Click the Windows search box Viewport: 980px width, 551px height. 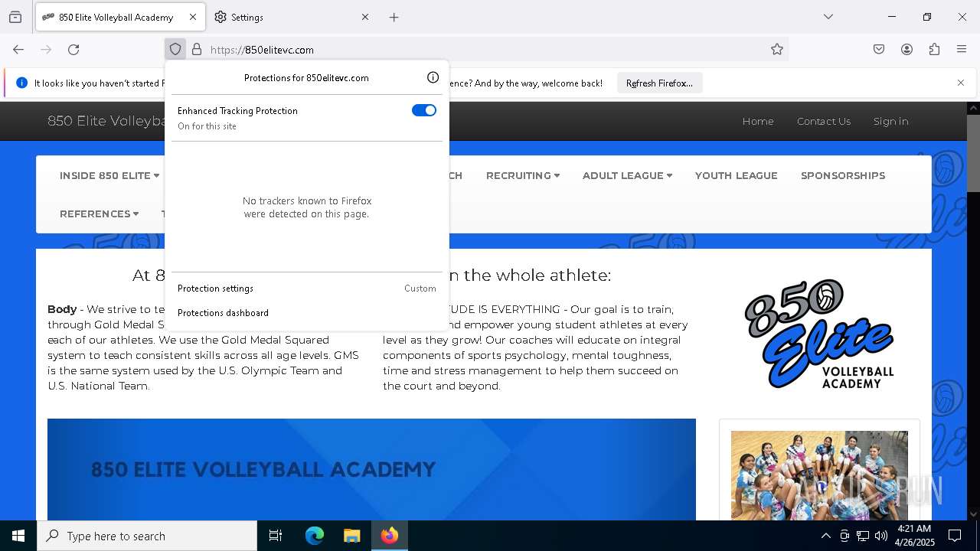(x=147, y=536)
